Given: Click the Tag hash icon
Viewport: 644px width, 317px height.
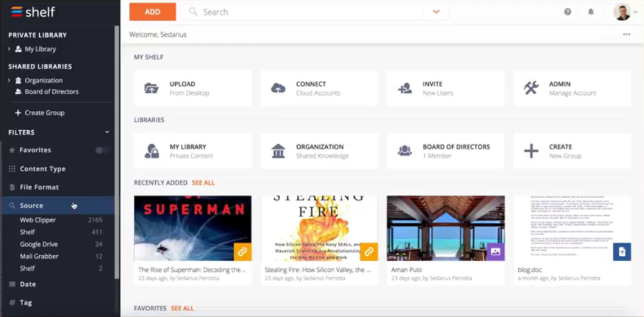Looking at the screenshot, I should (12, 303).
